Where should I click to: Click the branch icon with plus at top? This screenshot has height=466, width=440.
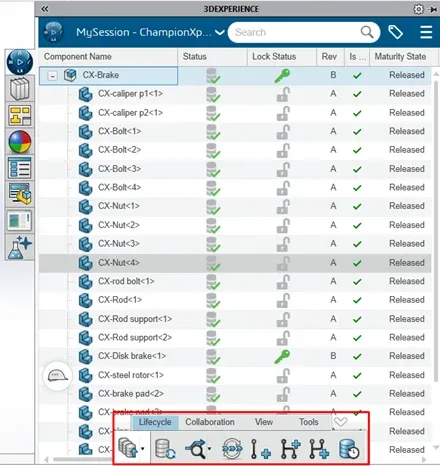click(x=291, y=449)
